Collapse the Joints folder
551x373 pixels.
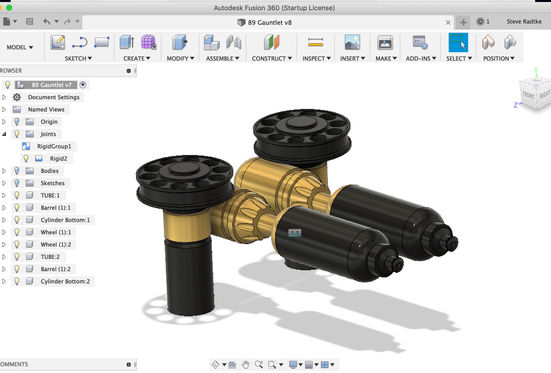[x=4, y=134]
